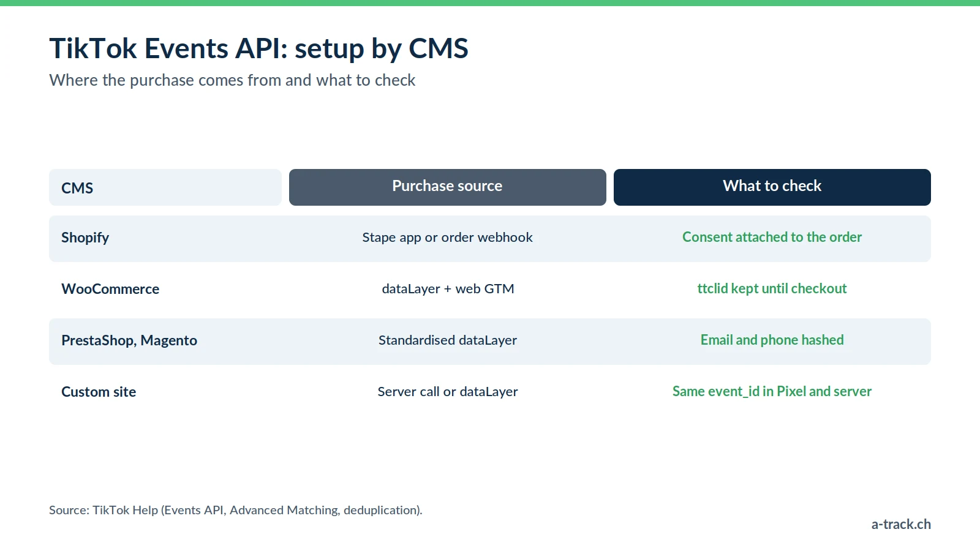Click the 'Standardised dataLayer' cell

coord(448,340)
